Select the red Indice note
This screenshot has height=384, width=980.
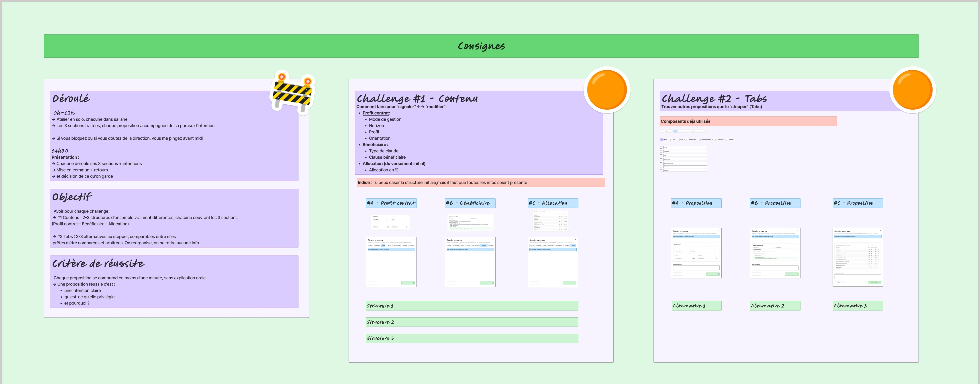coord(481,183)
